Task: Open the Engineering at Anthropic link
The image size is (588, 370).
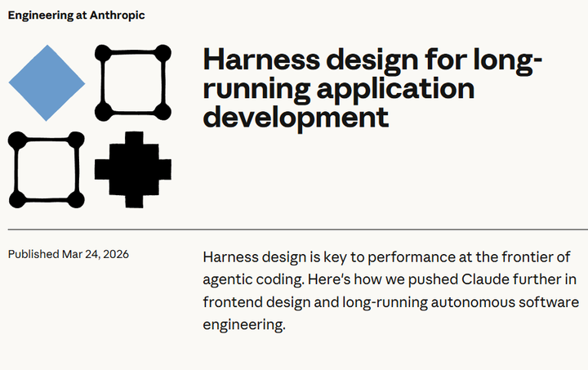Action: pyautogui.click(x=77, y=16)
